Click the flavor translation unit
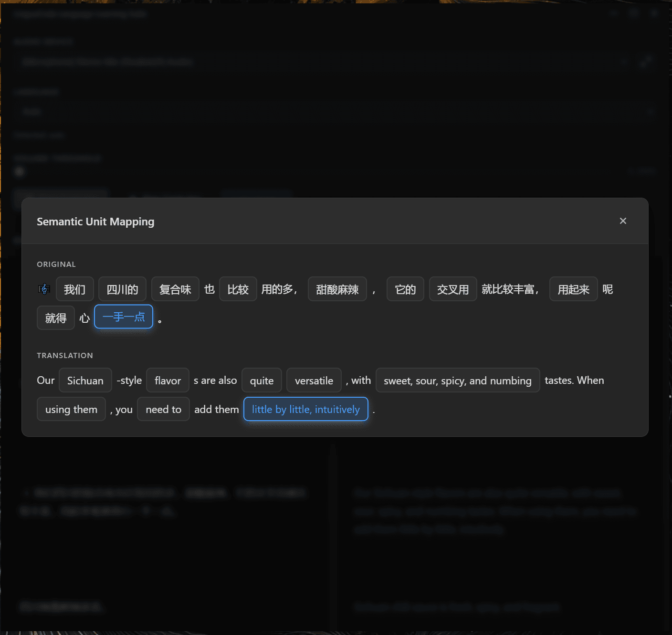672x635 pixels. point(168,381)
